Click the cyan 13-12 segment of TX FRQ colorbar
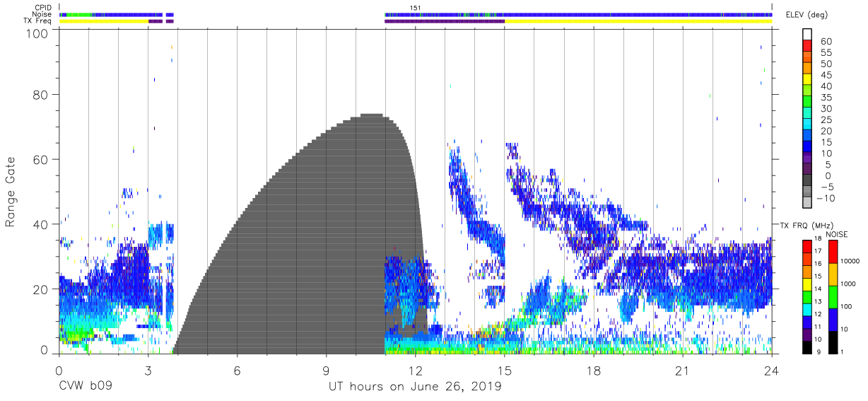 coord(807,310)
